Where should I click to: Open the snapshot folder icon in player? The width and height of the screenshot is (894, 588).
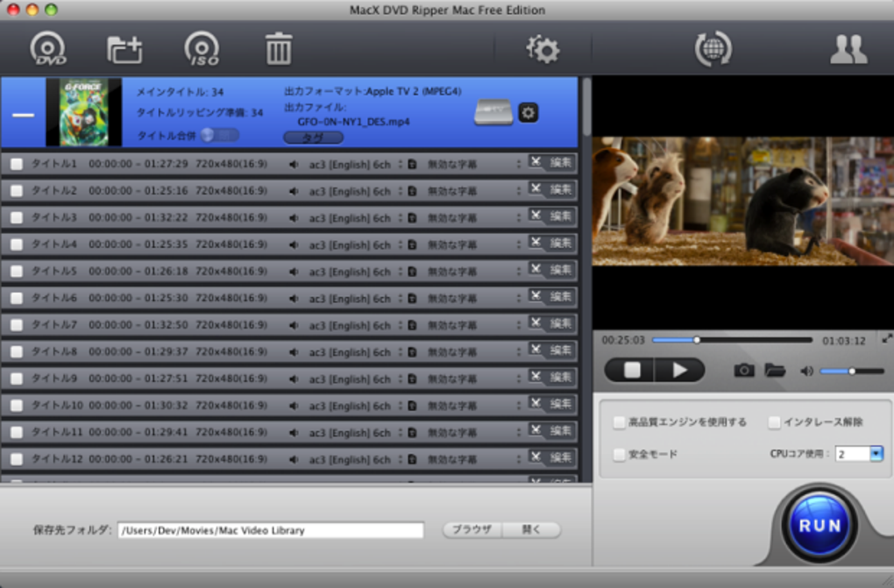pyautogui.click(x=775, y=371)
